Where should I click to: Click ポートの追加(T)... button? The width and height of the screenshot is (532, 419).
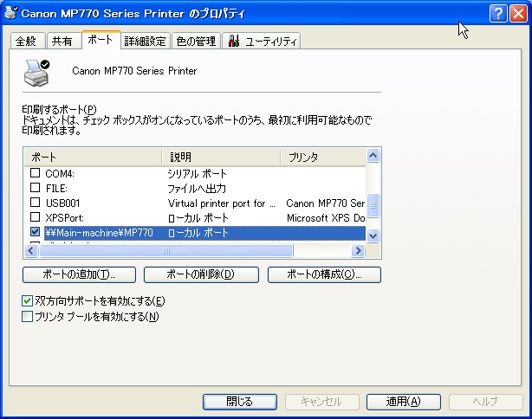(x=80, y=274)
